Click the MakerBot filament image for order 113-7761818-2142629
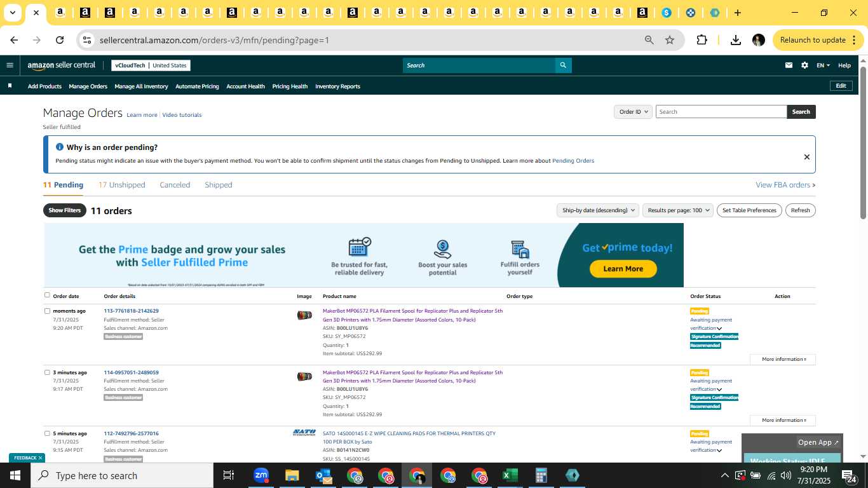This screenshot has height=488, width=868. (304, 315)
